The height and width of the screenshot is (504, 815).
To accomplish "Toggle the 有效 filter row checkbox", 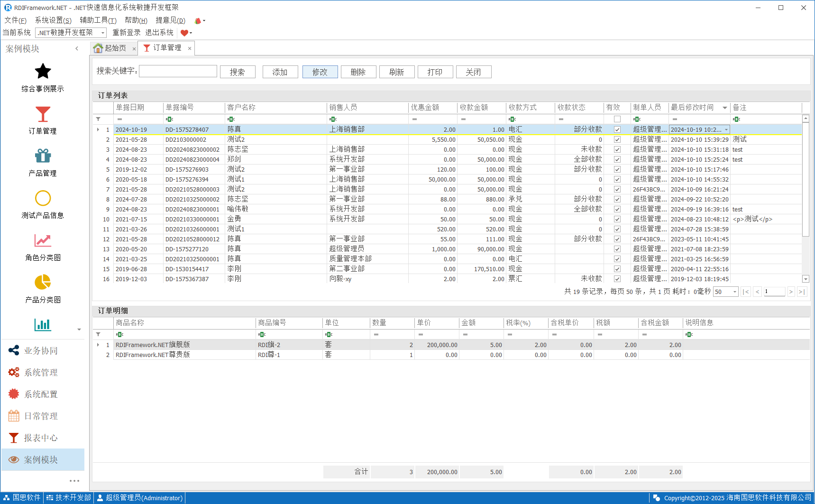I will [617, 119].
